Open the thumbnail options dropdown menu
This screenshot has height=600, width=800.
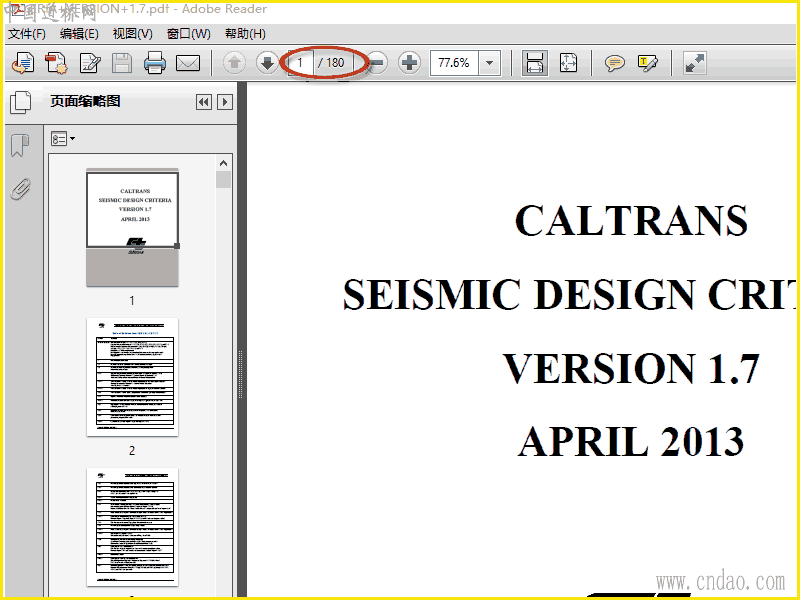click(63, 139)
